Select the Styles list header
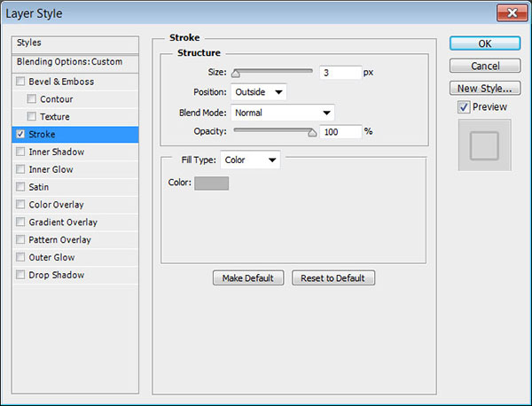532x406 pixels. click(x=75, y=43)
